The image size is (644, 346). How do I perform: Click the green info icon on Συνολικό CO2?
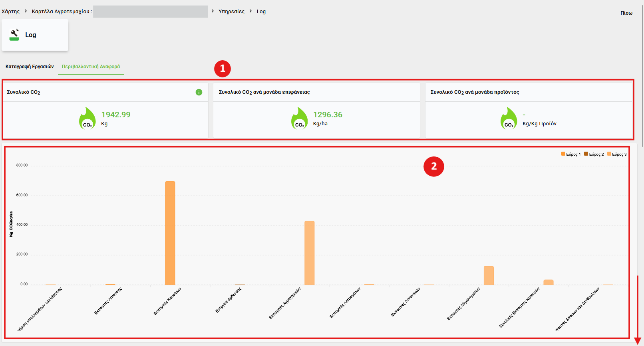click(x=199, y=92)
